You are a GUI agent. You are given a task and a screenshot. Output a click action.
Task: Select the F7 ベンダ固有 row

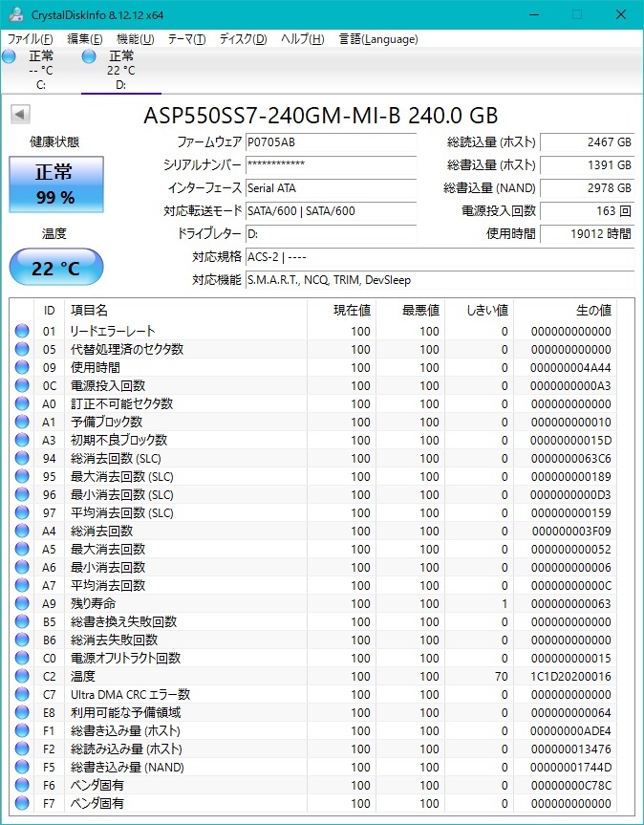(x=313, y=803)
